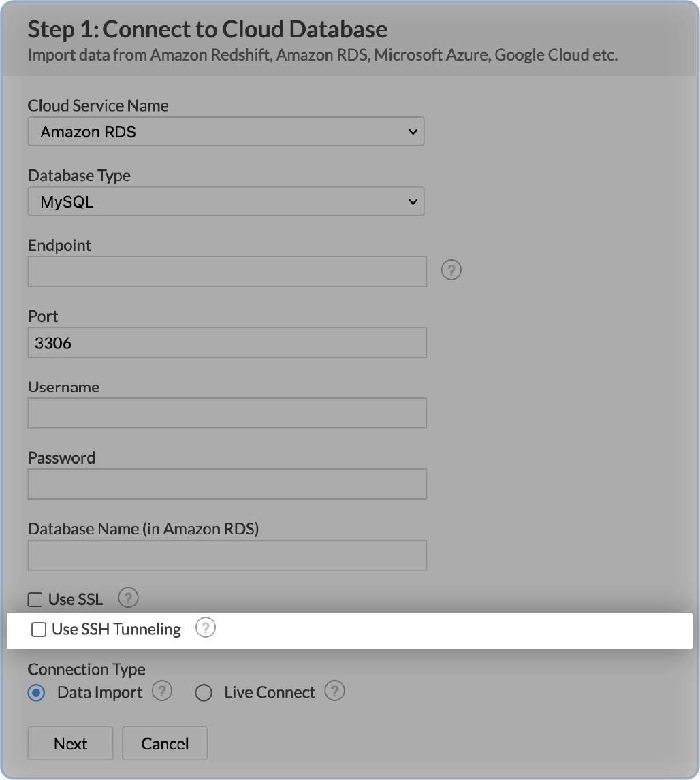Select the Port field showing 3306
Screen dimensions: 700x780
(x=226, y=342)
